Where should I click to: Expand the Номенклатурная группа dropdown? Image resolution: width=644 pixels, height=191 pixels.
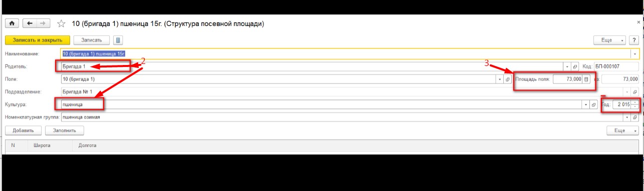(627, 117)
